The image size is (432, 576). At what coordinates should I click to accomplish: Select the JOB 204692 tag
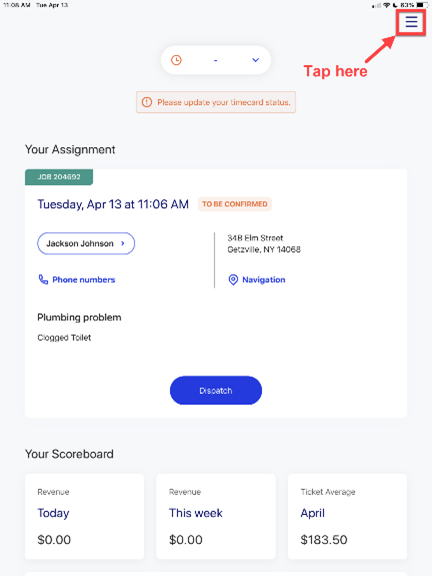[x=59, y=177]
